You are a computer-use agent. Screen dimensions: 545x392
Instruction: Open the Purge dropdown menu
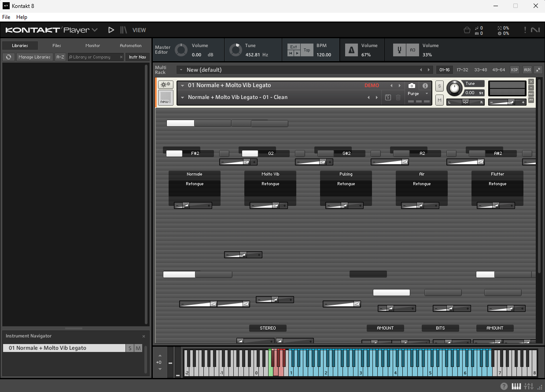417,94
